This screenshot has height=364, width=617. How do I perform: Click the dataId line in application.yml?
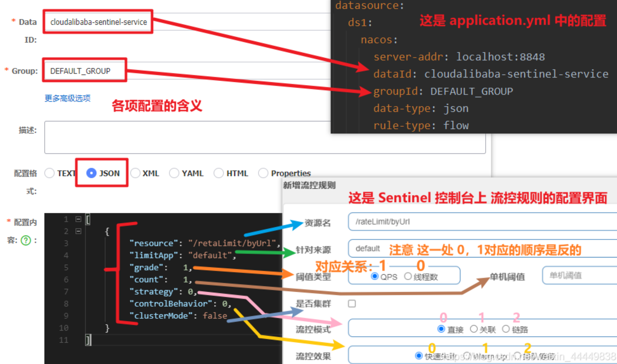pyautogui.click(x=491, y=74)
